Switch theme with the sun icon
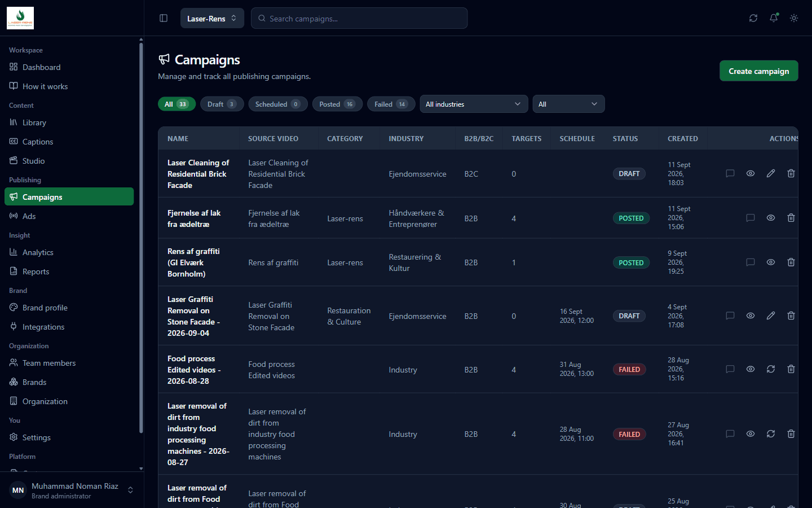The height and width of the screenshot is (508, 812). point(794,18)
